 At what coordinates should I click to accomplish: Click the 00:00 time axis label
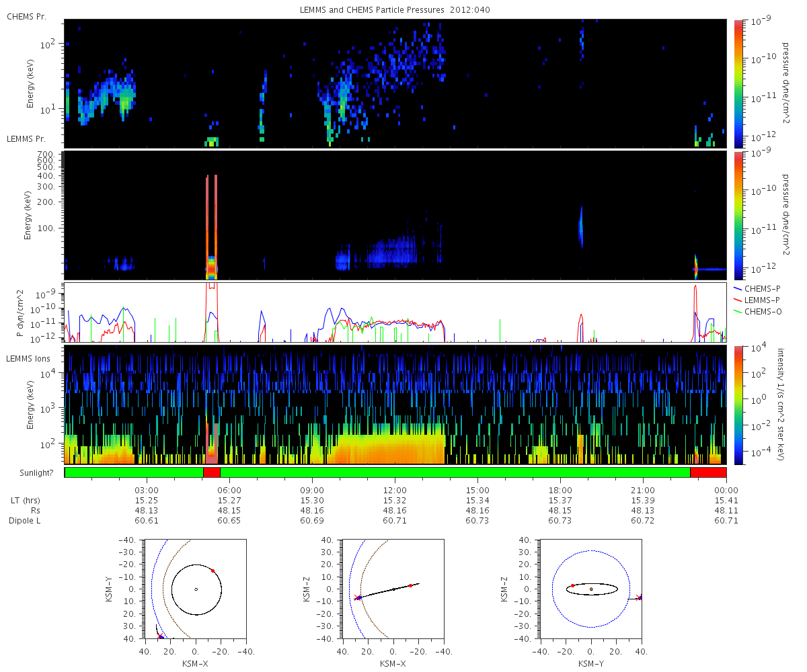click(726, 490)
